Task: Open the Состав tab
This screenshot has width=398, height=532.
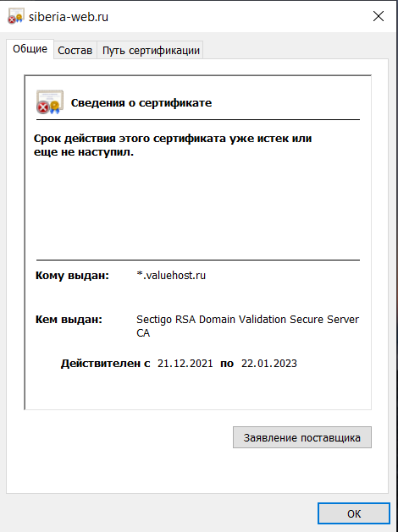Action: coord(75,51)
